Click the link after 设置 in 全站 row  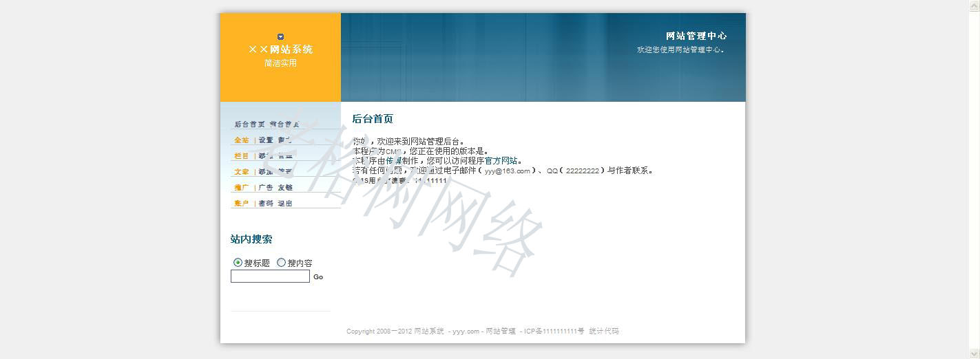pyautogui.click(x=285, y=140)
